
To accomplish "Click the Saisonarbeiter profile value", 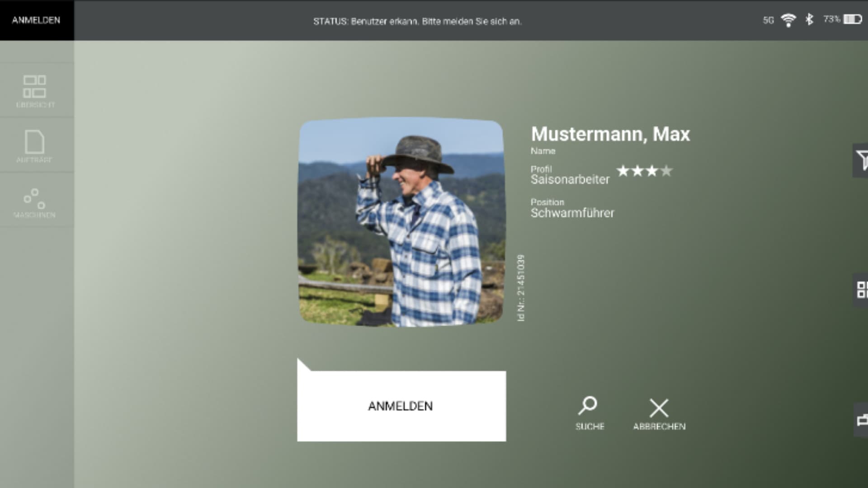I will [570, 179].
